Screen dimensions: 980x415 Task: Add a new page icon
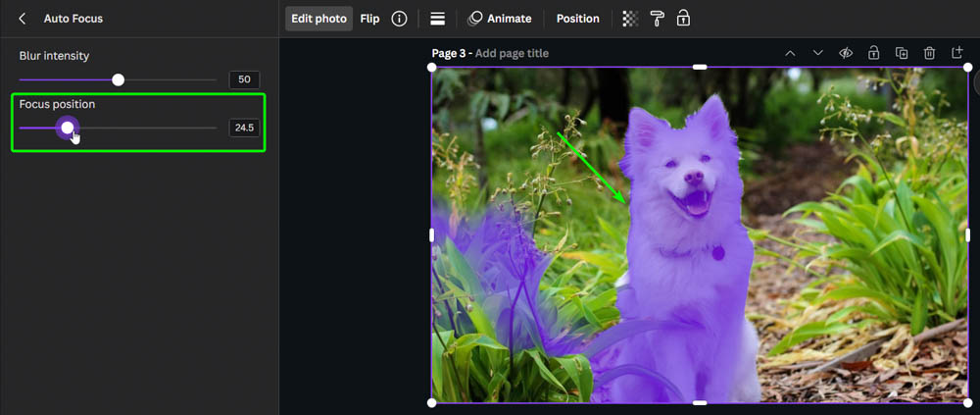[956, 53]
